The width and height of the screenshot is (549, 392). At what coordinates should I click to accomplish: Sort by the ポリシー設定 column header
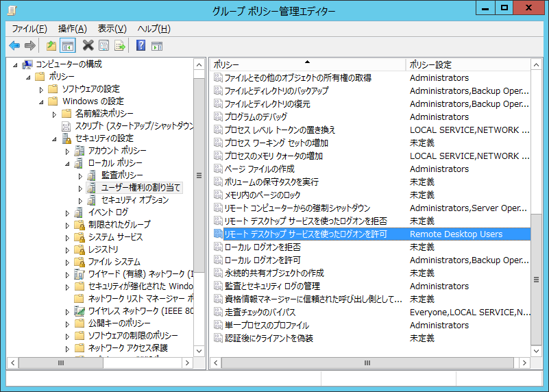pos(467,64)
